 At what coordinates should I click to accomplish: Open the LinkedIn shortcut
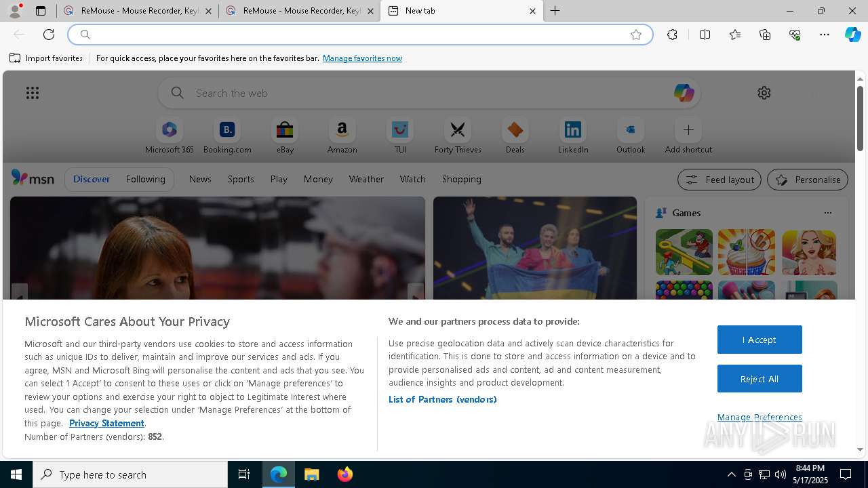(573, 136)
